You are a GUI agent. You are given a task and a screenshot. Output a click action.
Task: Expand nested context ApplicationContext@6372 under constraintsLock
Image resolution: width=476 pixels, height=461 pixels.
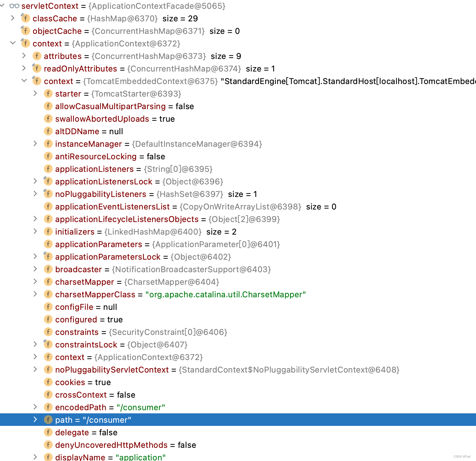point(35,357)
